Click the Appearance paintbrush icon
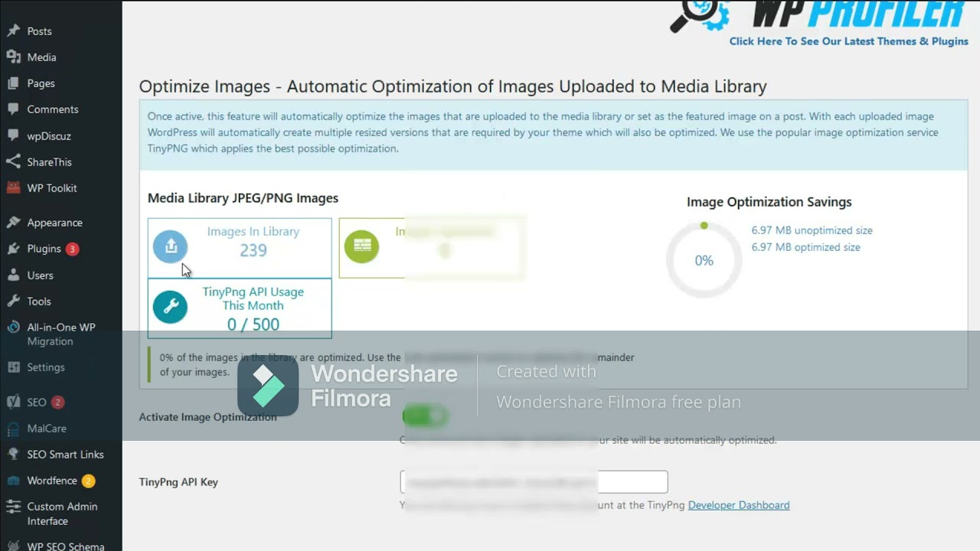 (x=13, y=223)
